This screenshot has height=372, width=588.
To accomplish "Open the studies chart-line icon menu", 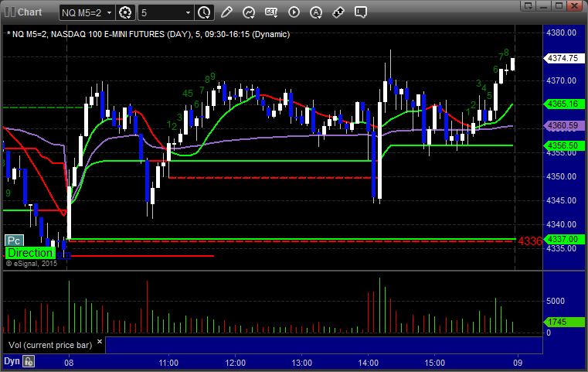I will click(249, 12).
